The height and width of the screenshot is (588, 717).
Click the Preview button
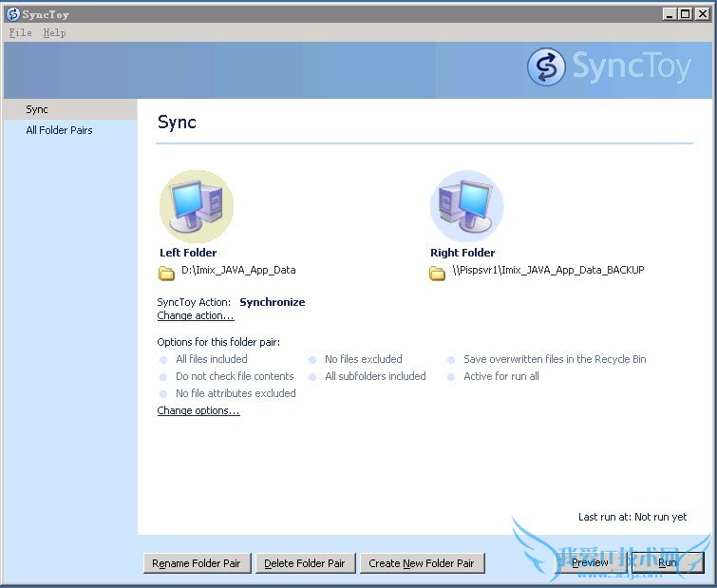pos(590,563)
